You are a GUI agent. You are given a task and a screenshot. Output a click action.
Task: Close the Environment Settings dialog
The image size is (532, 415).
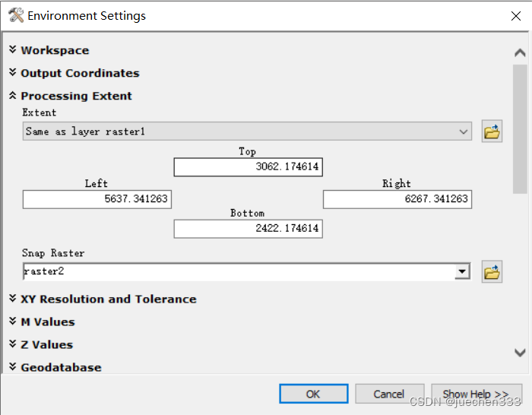click(x=516, y=16)
